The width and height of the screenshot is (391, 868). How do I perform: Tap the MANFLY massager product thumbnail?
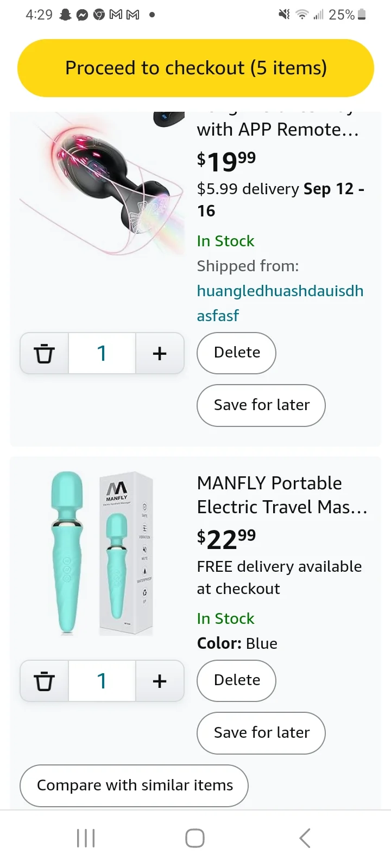click(x=102, y=553)
